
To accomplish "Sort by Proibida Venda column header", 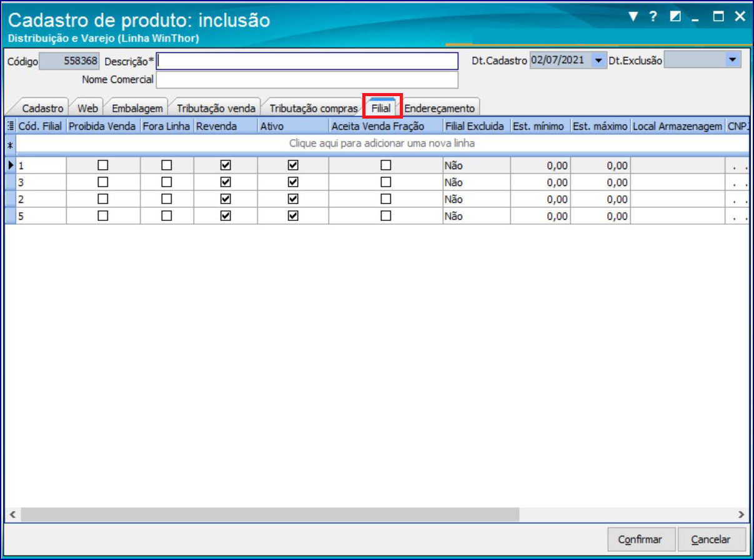I will pyautogui.click(x=103, y=126).
